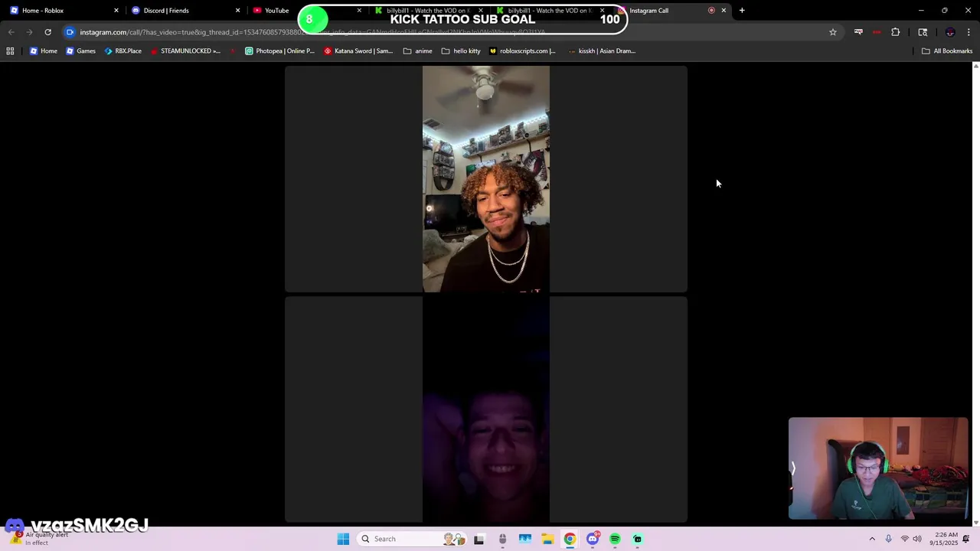
Task: Expand the hello kitty bookmarks folder
Action: coord(461,51)
